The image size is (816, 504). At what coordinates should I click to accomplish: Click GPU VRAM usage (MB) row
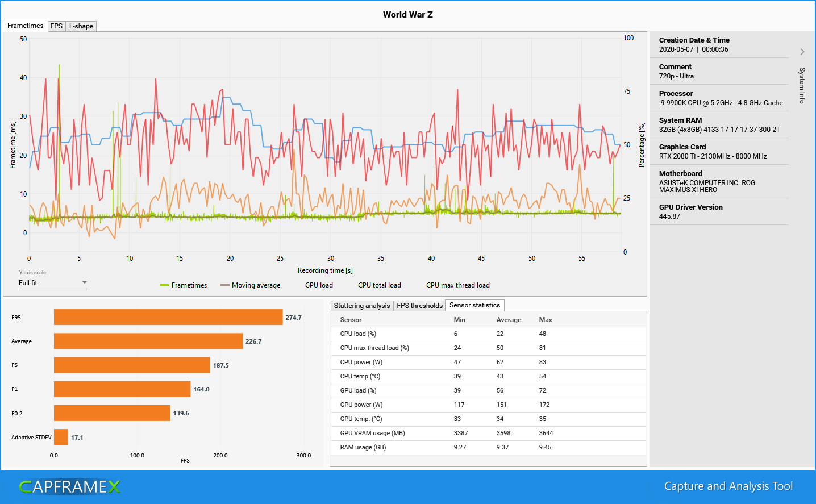click(x=488, y=433)
